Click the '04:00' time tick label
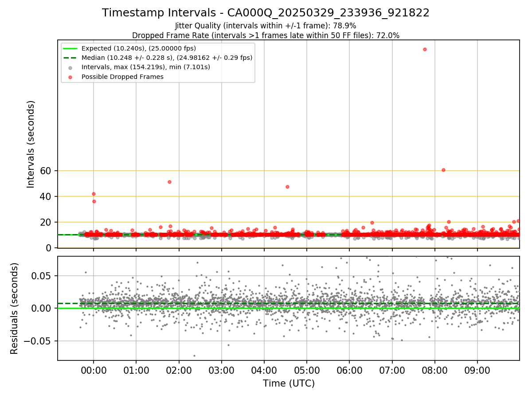Image resolution: width=532 pixels, height=399 pixels. 264,370
